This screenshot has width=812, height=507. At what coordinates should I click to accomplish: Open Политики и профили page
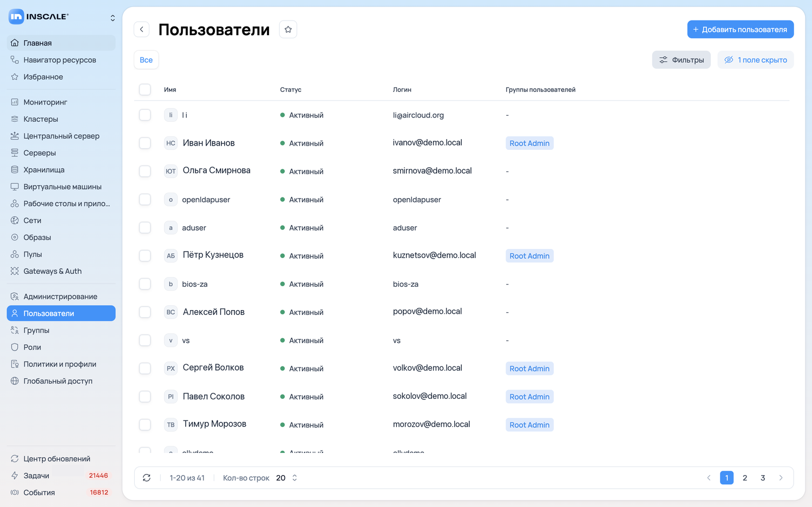pos(61,364)
